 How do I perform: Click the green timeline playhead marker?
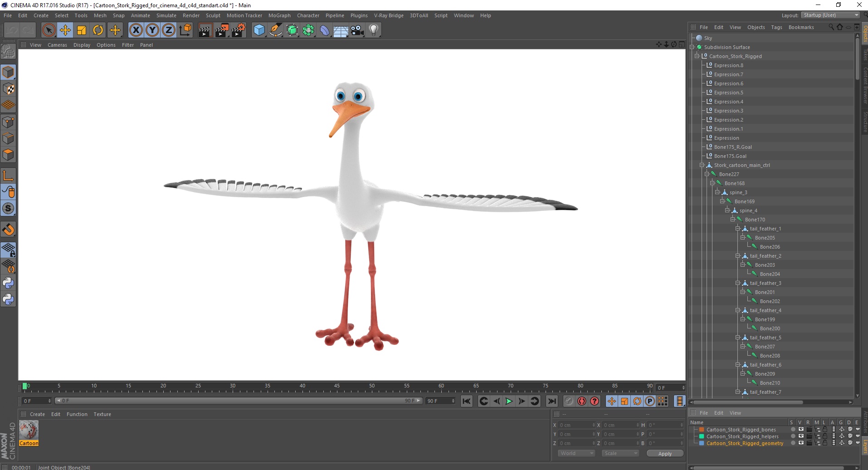(24, 386)
